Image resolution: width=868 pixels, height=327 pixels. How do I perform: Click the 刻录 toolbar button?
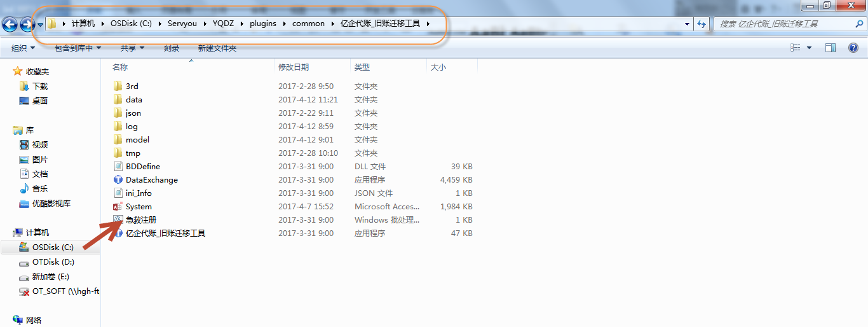[172, 48]
